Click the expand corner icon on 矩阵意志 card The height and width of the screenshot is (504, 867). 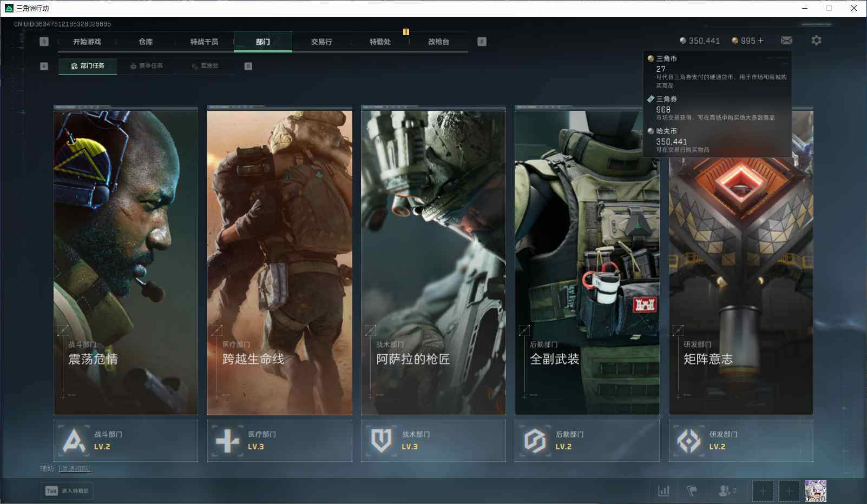678,330
